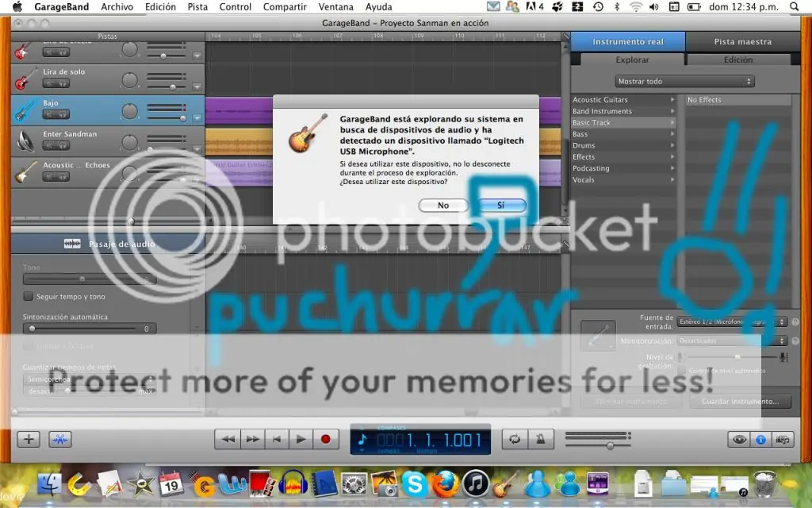Screen dimensions: 812x508
Task: Click Sí to use Logitech microphone
Action: click(x=501, y=206)
